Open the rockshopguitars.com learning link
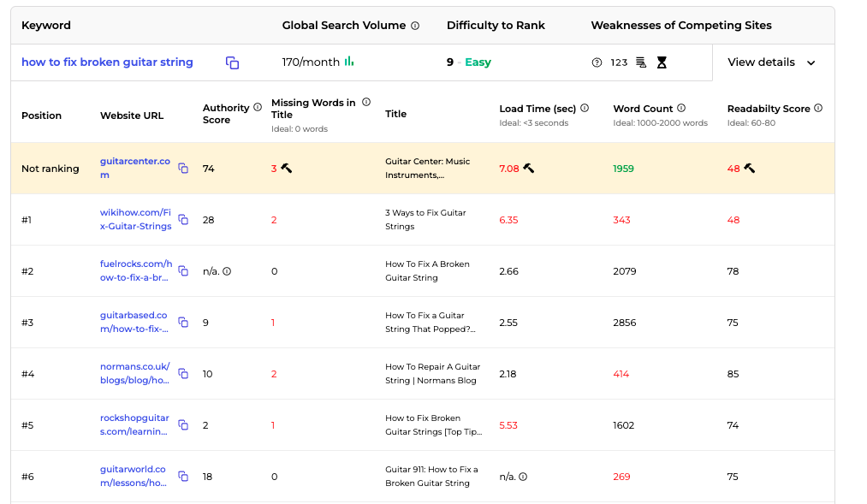 (135, 424)
